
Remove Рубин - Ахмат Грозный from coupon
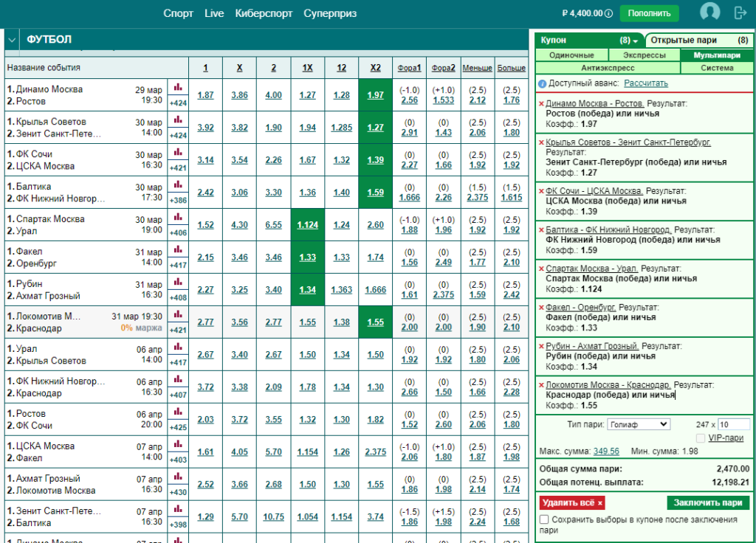click(x=541, y=347)
